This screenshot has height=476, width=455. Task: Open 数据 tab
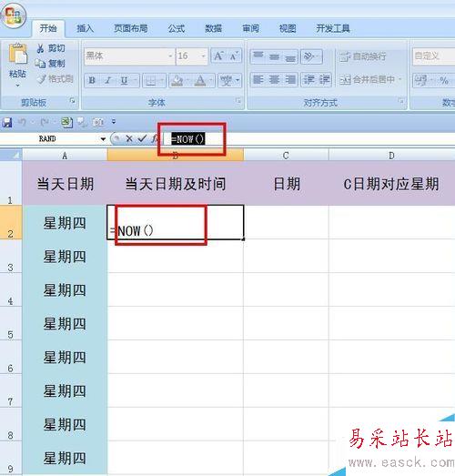point(213,28)
